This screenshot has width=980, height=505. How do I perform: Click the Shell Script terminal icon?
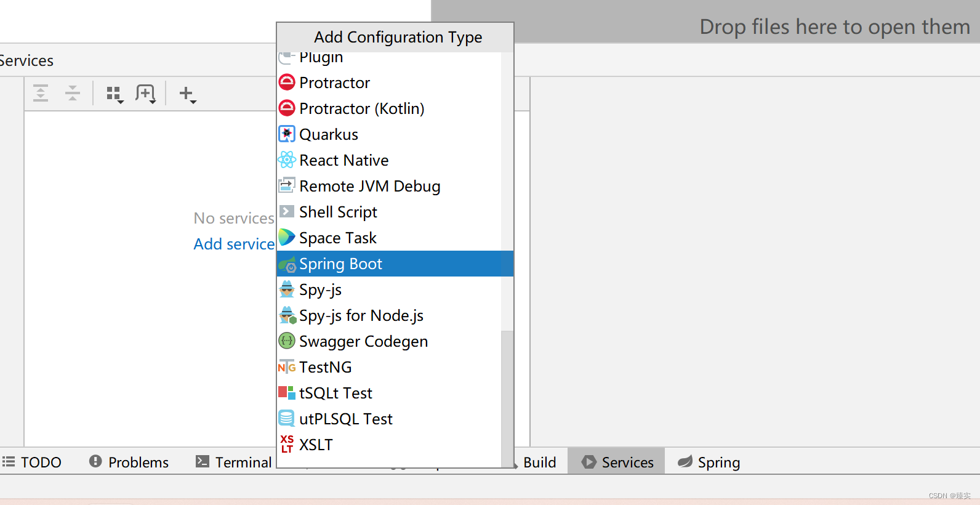coord(287,211)
